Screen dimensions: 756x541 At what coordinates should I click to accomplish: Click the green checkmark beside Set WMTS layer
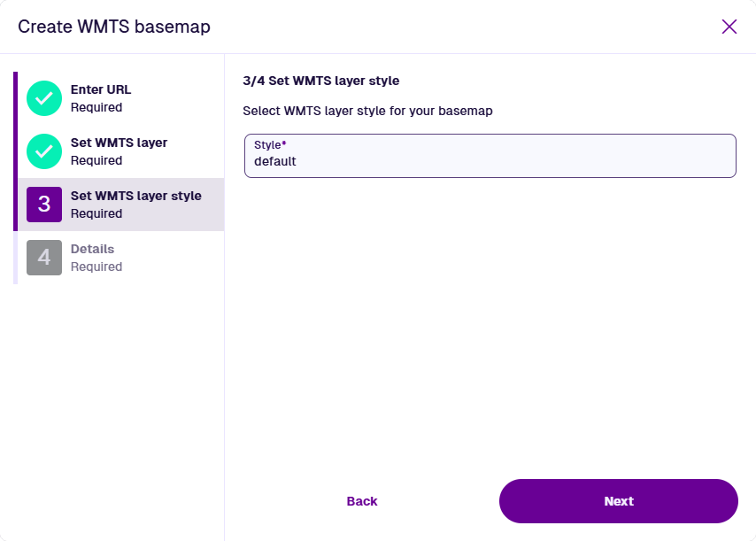coord(44,151)
